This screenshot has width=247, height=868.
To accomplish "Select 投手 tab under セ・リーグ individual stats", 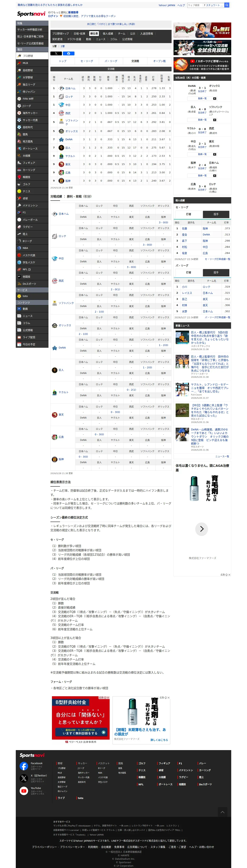I will coord(216,214).
